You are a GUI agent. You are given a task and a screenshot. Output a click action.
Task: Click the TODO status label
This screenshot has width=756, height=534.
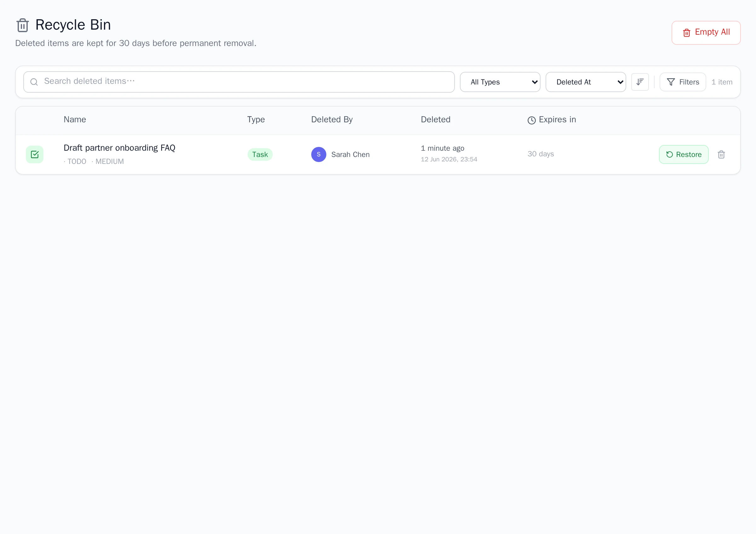pos(77,161)
